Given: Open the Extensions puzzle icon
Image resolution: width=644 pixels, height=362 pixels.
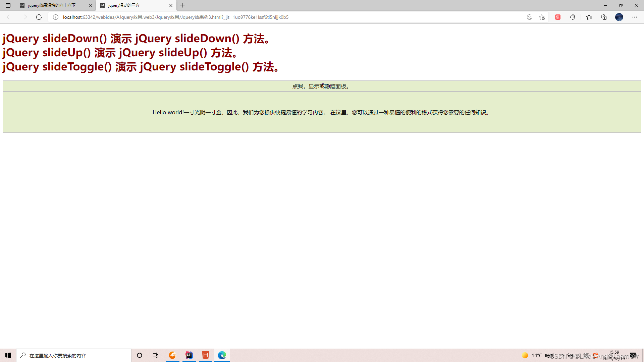Looking at the screenshot, I should pos(573,17).
